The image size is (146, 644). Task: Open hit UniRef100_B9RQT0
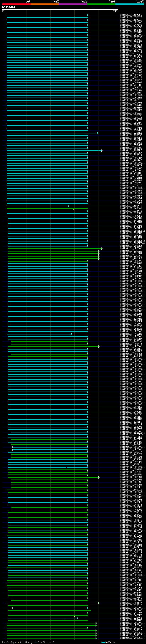coord(131,17)
